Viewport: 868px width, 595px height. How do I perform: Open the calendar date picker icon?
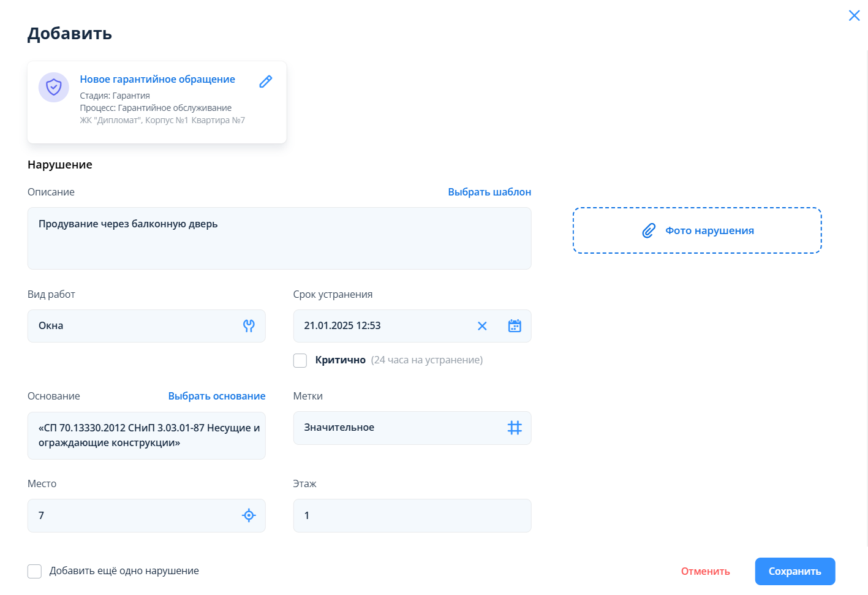[515, 326]
